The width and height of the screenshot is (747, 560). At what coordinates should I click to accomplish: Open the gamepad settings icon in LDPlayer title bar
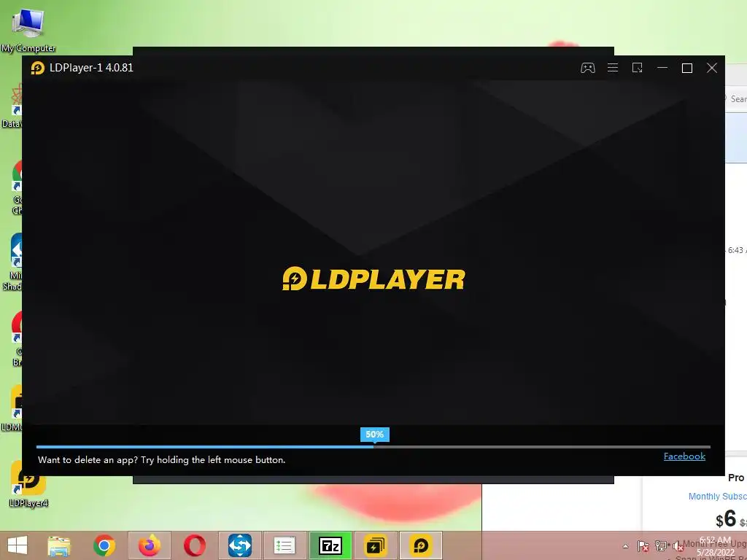click(x=588, y=68)
